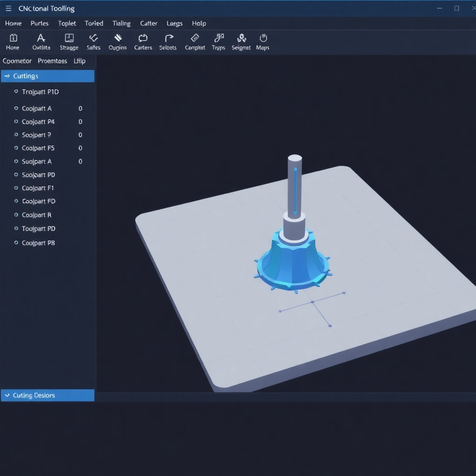Toggle the Soolpart 9 status circle
Viewport: 476px width, 476px height.
tap(16, 135)
